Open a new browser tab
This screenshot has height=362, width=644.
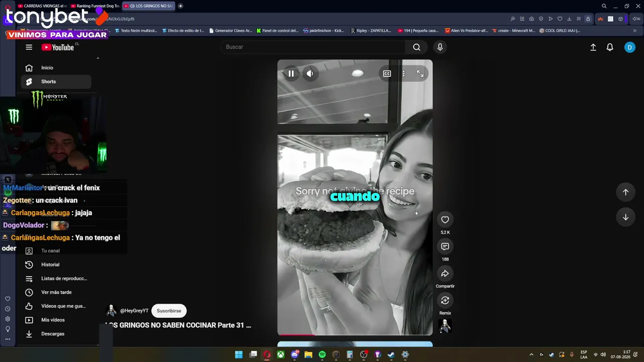pyautogui.click(x=181, y=6)
